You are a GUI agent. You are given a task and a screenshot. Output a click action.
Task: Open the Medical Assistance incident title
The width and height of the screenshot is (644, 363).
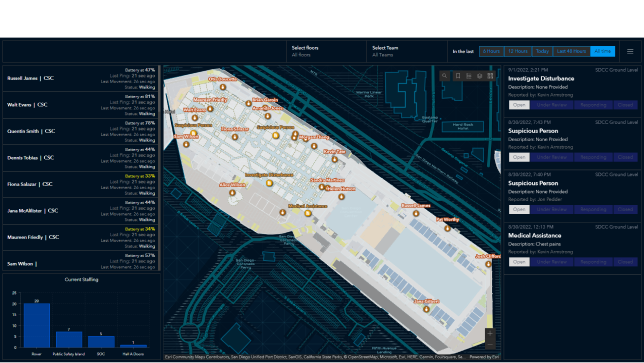click(534, 236)
